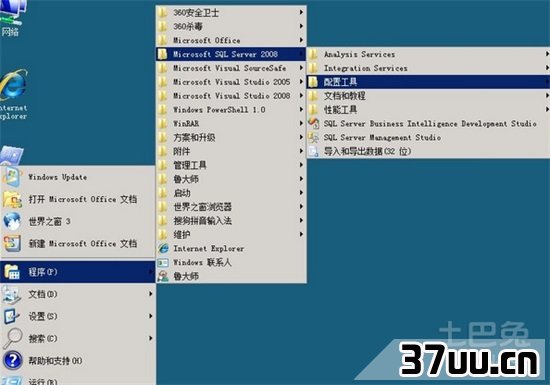Click the Import and Export Data (32-bit) icon
Viewport: 550px width, 385px height.
[313, 151]
